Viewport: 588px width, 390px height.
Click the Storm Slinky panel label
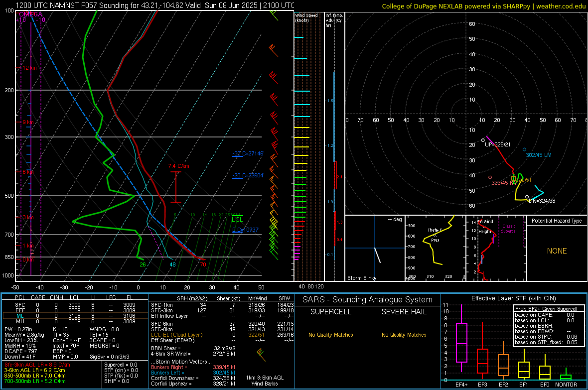[x=361, y=278]
